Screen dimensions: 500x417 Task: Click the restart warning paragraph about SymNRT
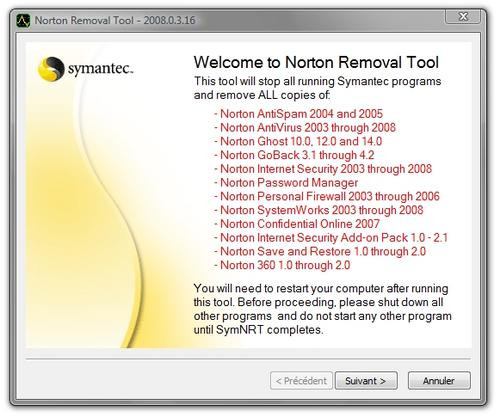click(323, 309)
